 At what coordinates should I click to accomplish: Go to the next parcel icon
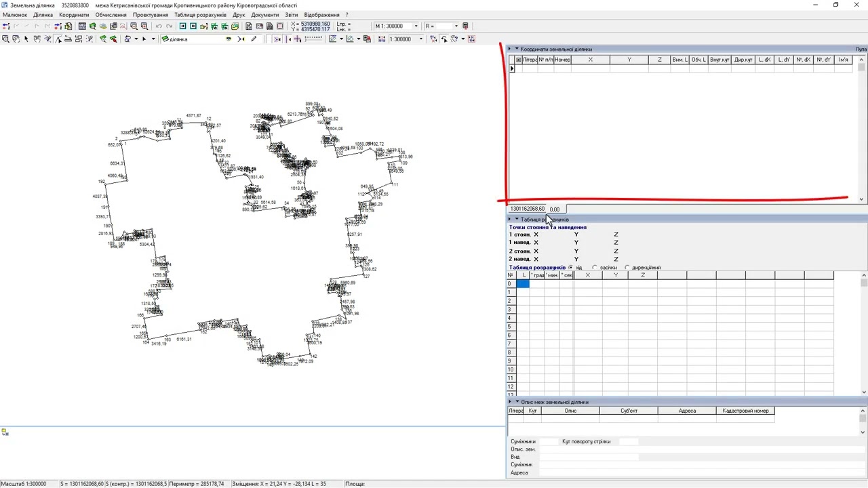point(193,26)
